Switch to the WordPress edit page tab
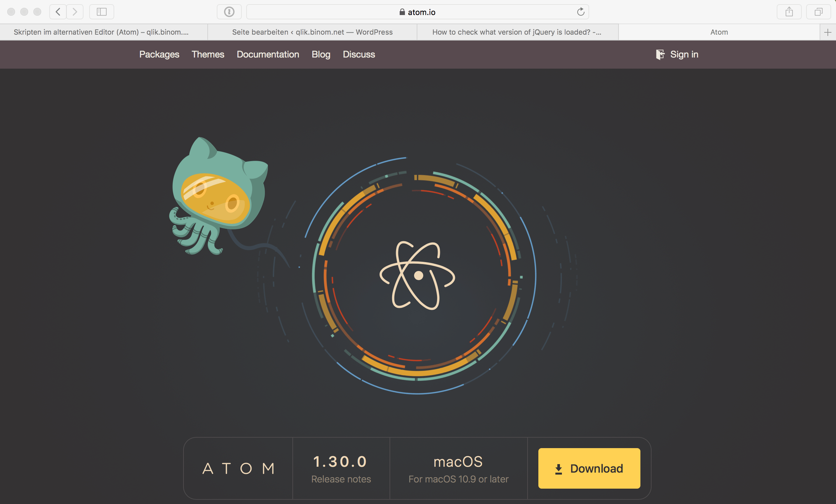 click(312, 32)
